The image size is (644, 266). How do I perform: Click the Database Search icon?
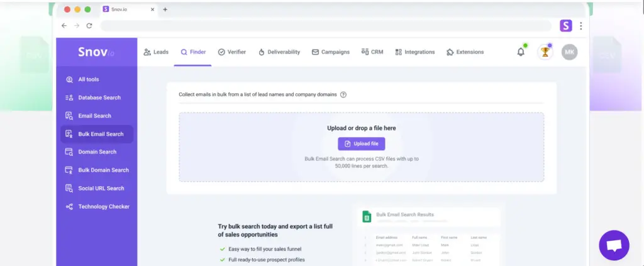(x=69, y=97)
